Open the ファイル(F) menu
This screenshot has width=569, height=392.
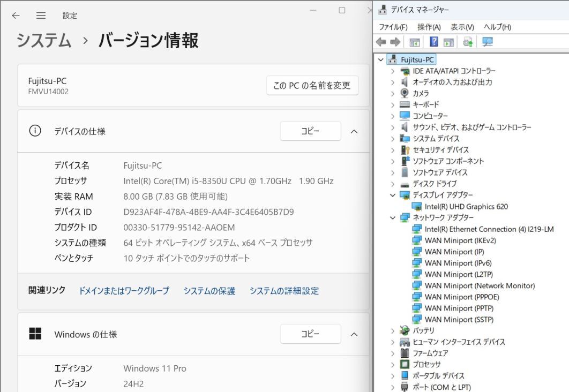393,27
